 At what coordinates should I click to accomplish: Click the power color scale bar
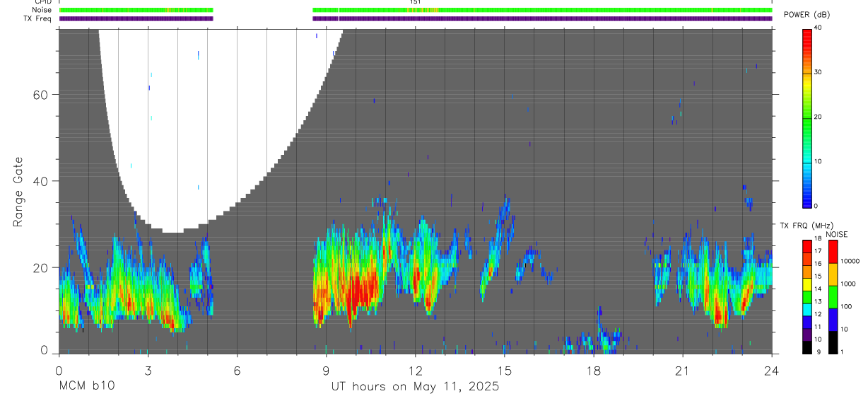pos(807,117)
